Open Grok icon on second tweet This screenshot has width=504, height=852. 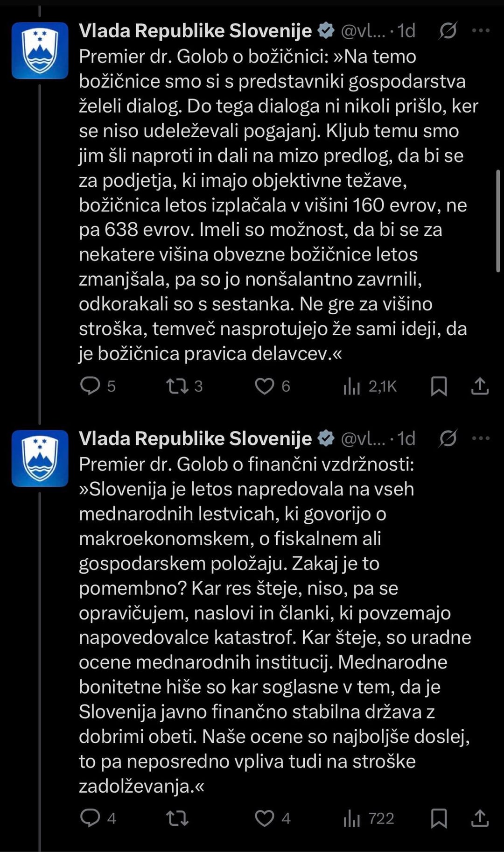point(448,438)
